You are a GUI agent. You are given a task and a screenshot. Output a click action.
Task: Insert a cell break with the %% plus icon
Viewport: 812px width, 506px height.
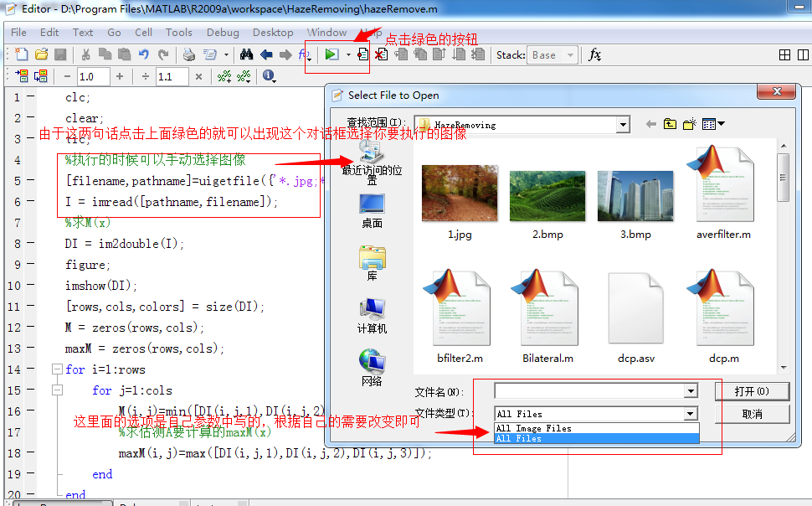[224, 76]
